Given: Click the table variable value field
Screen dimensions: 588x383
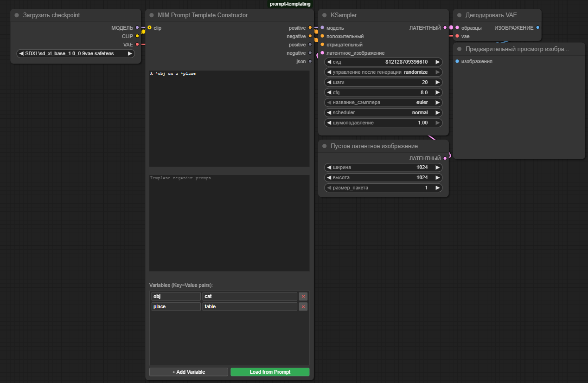Looking at the screenshot, I should tap(250, 306).
